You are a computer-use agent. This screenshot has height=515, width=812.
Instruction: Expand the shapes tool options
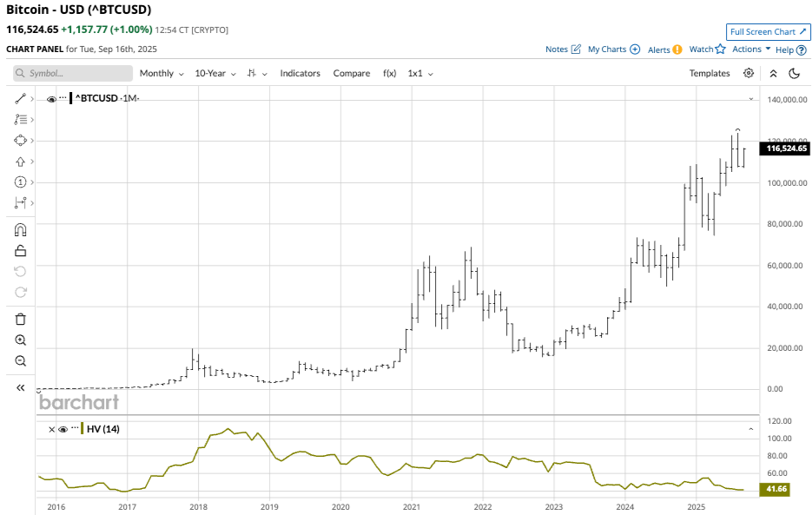[x=32, y=141]
